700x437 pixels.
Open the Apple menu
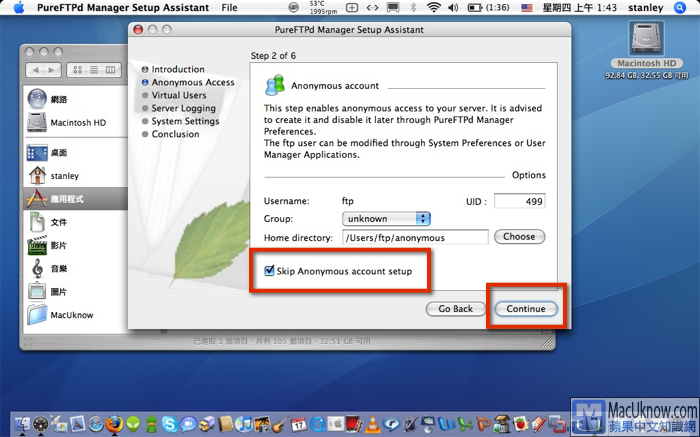pos(19,8)
